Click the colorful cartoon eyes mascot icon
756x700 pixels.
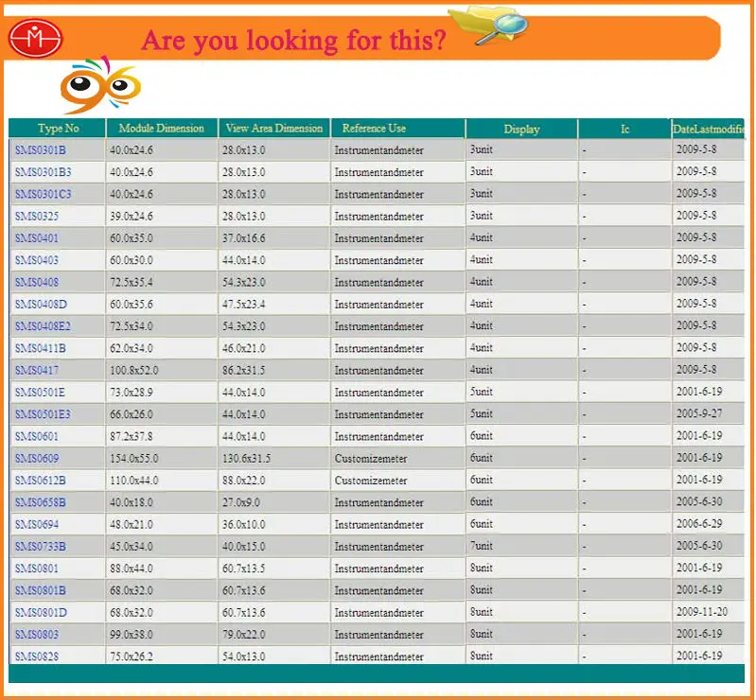click(100, 86)
